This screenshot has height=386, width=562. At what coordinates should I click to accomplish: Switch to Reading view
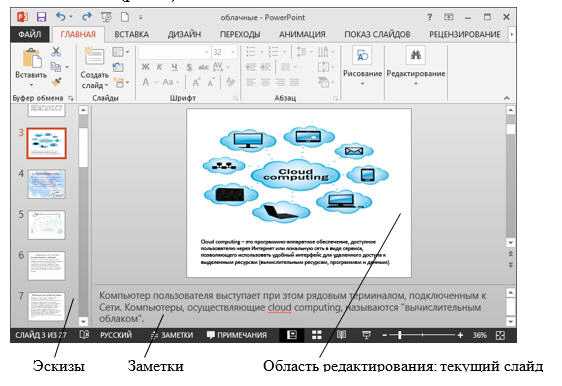click(341, 335)
